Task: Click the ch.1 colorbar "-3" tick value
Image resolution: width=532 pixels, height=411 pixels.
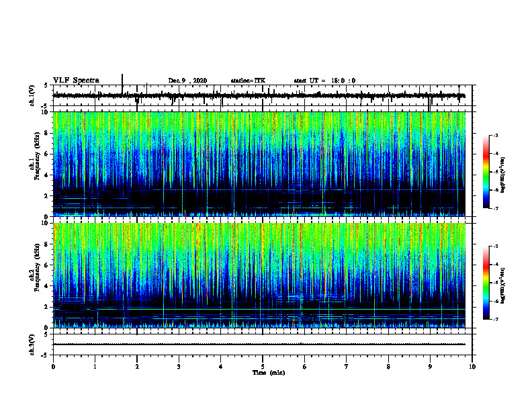Action: click(496, 135)
